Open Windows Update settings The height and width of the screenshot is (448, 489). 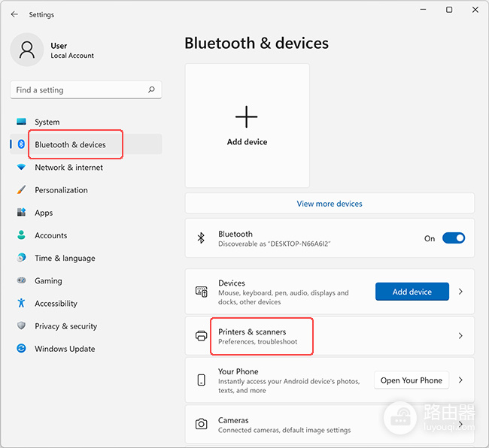click(x=86, y=349)
